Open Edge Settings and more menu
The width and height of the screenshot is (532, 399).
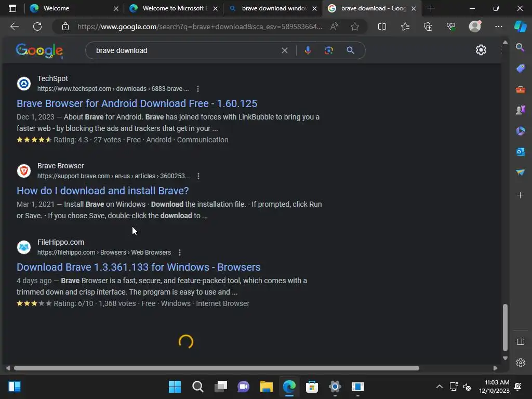pos(498,26)
